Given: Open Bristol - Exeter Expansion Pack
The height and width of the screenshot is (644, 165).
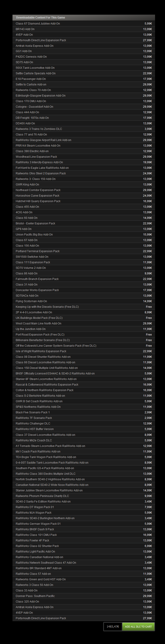Looking at the screenshot, I should coord(84,223).
